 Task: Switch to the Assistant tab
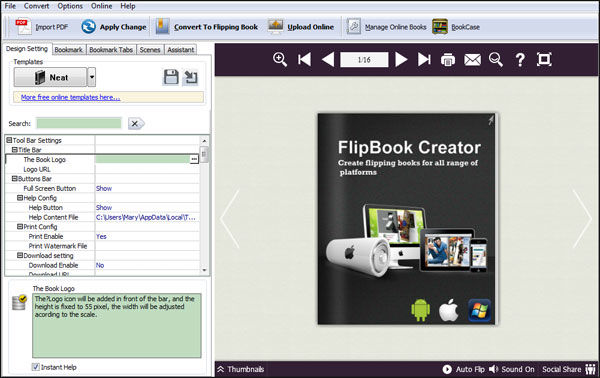coord(181,50)
